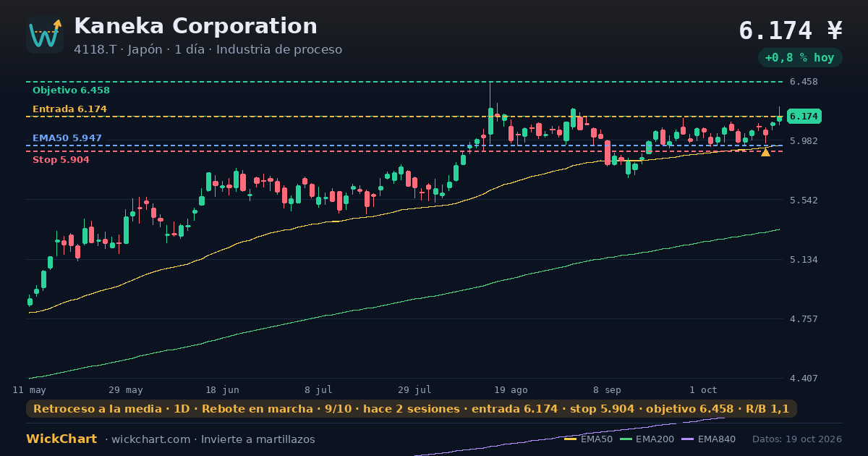Select the Kaneka Corporation title
Screen dimensions: 868x456
point(195,26)
